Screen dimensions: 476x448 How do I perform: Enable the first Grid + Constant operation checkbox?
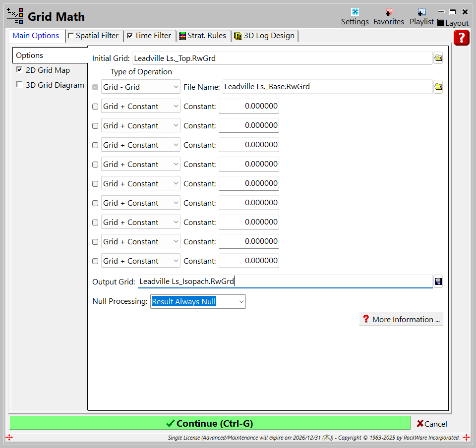click(x=95, y=107)
